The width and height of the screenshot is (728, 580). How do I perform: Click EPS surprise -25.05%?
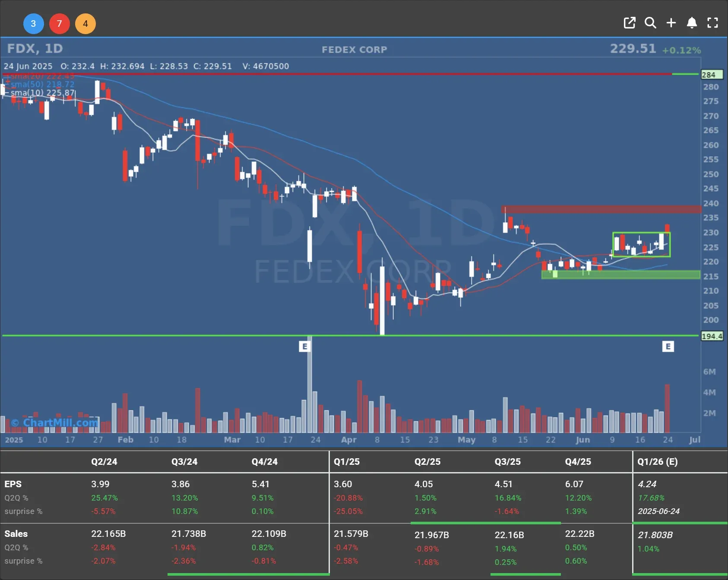(x=348, y=511)
